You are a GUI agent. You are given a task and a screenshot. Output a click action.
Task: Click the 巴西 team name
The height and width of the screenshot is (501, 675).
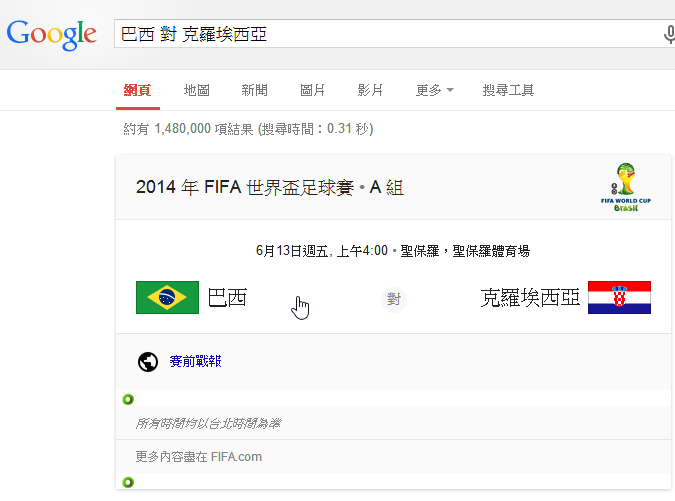[x=227, y=298]
